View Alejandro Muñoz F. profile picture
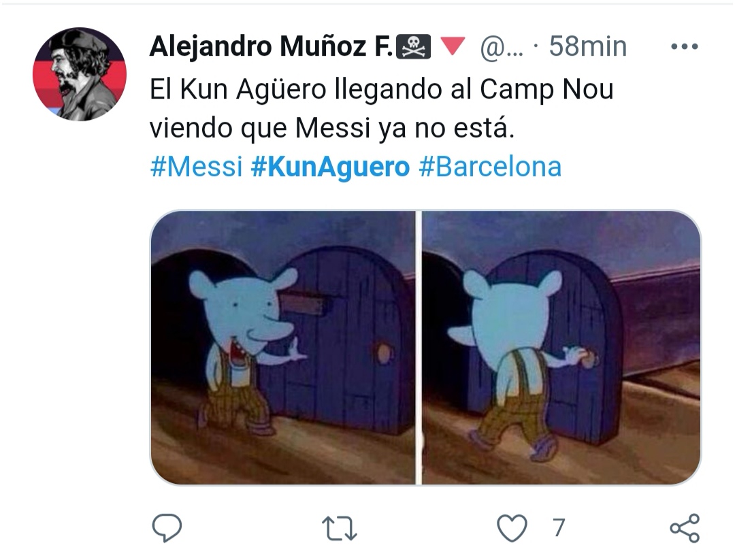The width and height of the screenshot is (735, 560). point(80,74)
